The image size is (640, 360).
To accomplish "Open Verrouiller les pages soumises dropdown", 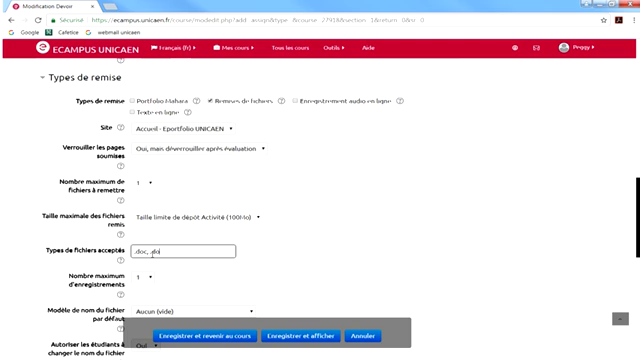I will click(x=200, y=149).
